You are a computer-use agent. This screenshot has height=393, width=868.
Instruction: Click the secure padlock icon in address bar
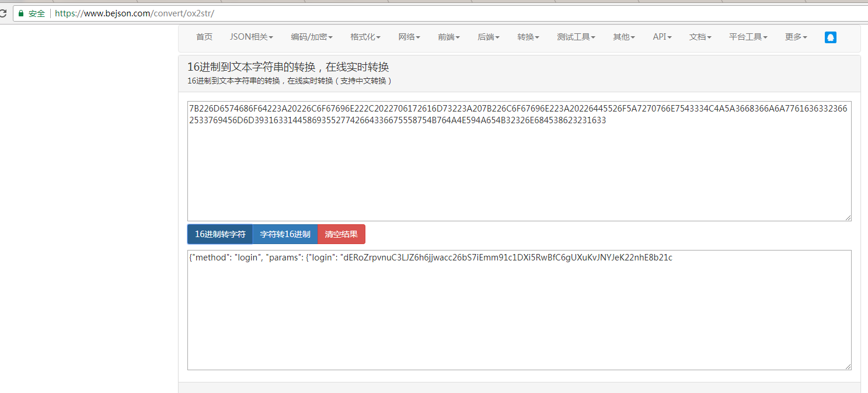tap(22, 13)
